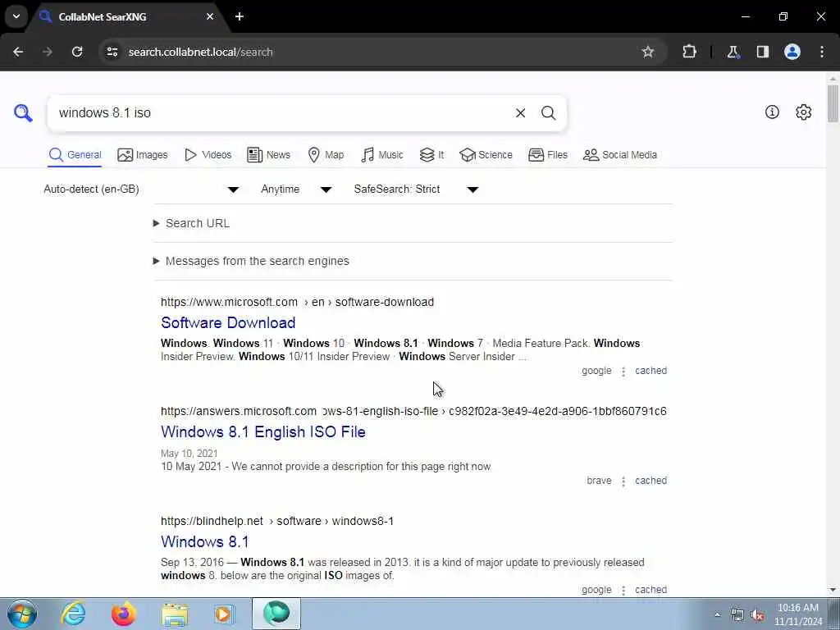Open the Windows 8.1 English ISO File result
This screenshot has width=840, height=630.
(x=263, y=431)
